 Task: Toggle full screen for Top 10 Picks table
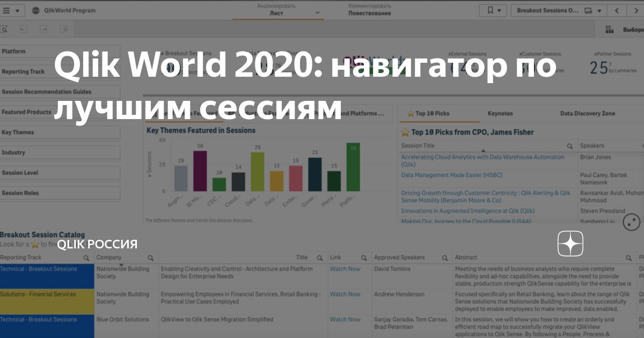632,222
